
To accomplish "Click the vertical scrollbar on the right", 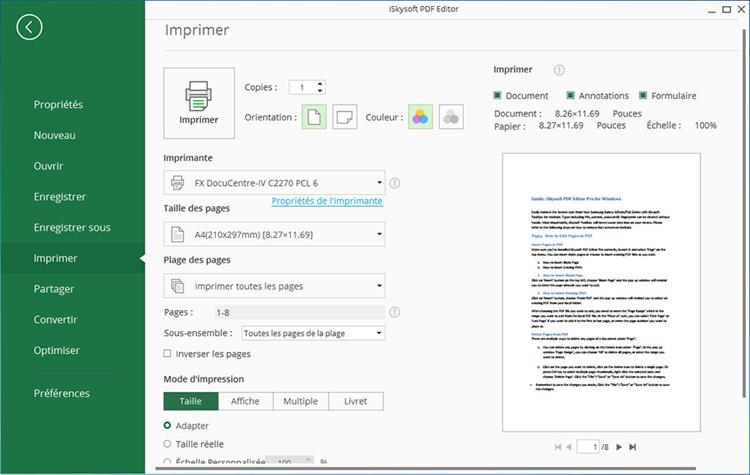I will (744, 213).
